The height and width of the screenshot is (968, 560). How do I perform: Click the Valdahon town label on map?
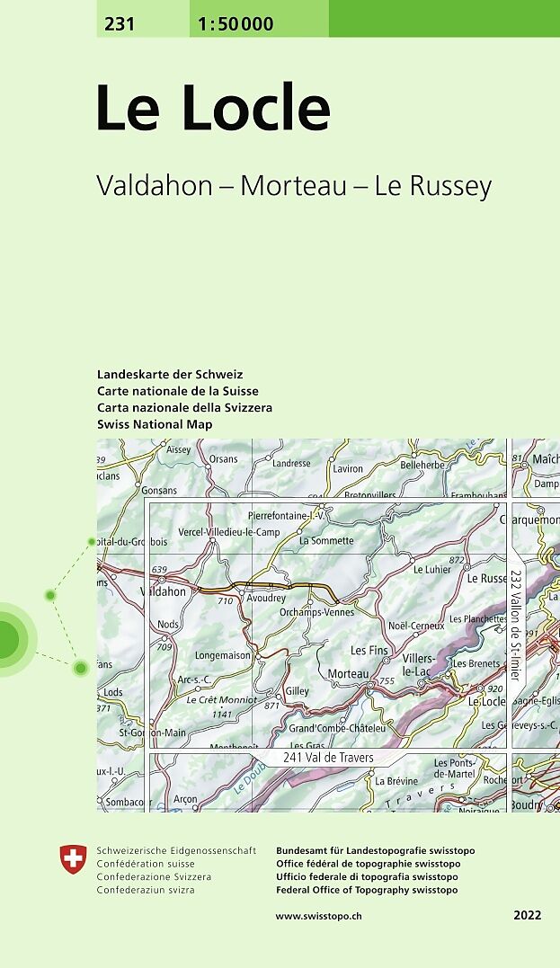pos(164,591)
